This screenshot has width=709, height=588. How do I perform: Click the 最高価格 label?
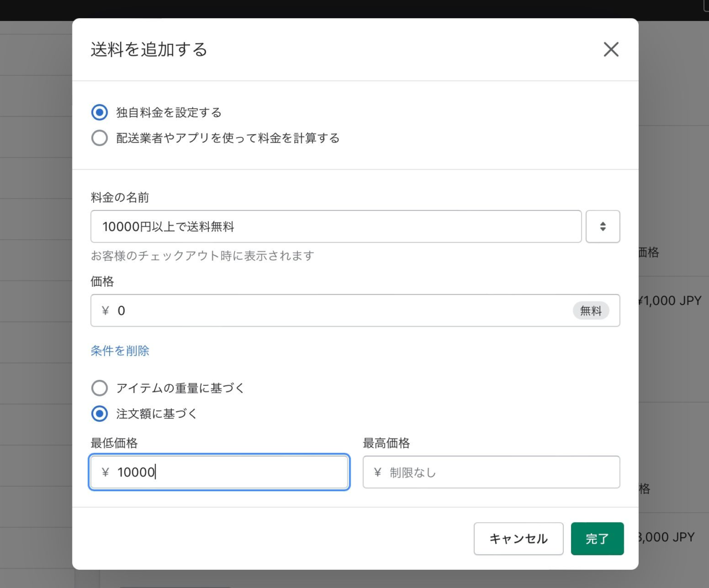pyautogui.click(x=387, y=443)
